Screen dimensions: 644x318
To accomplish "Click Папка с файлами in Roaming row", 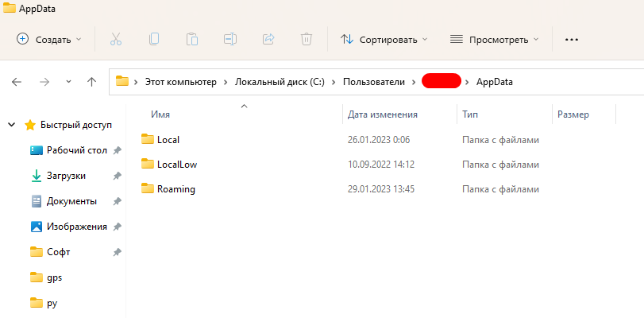I will point(500,189).
